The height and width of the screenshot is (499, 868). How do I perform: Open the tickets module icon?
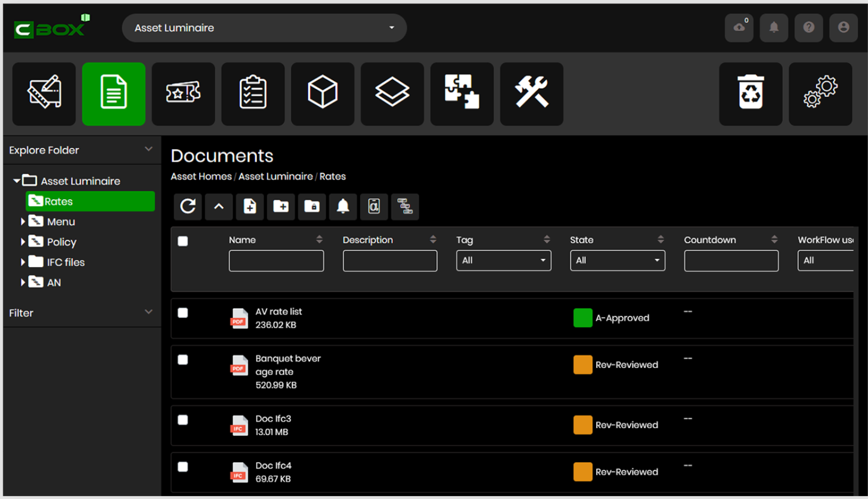coord(183,94)
